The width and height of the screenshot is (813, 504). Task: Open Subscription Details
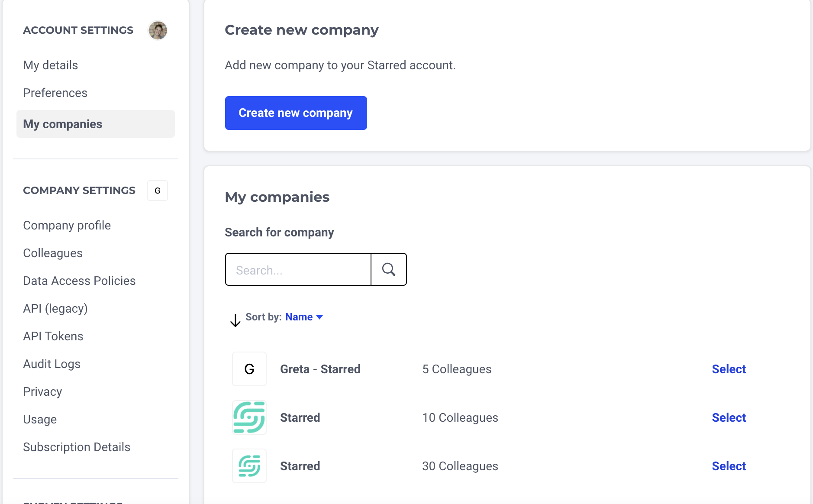[x=77, y=447]
